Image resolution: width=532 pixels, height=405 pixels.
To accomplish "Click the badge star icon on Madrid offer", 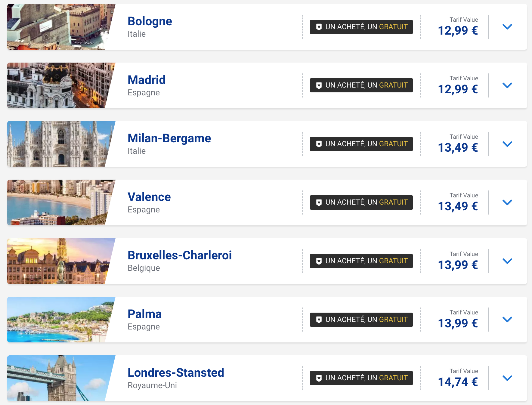I will [319, 85].
